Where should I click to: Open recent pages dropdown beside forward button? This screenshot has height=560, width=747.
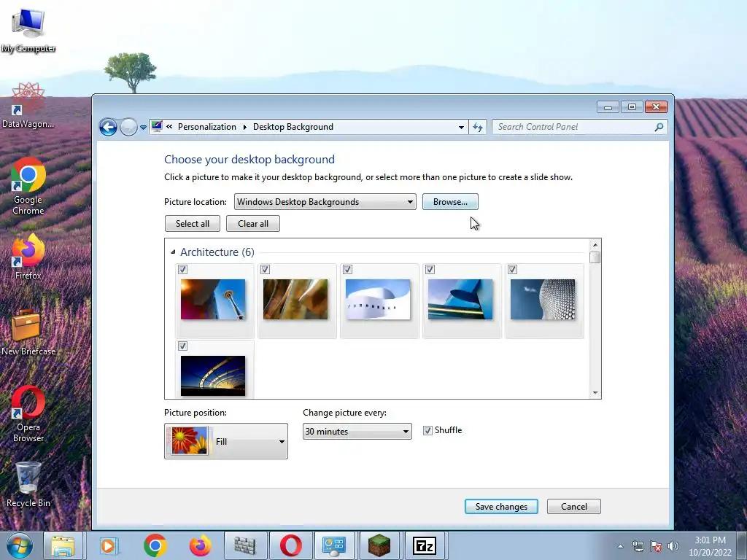143,128
